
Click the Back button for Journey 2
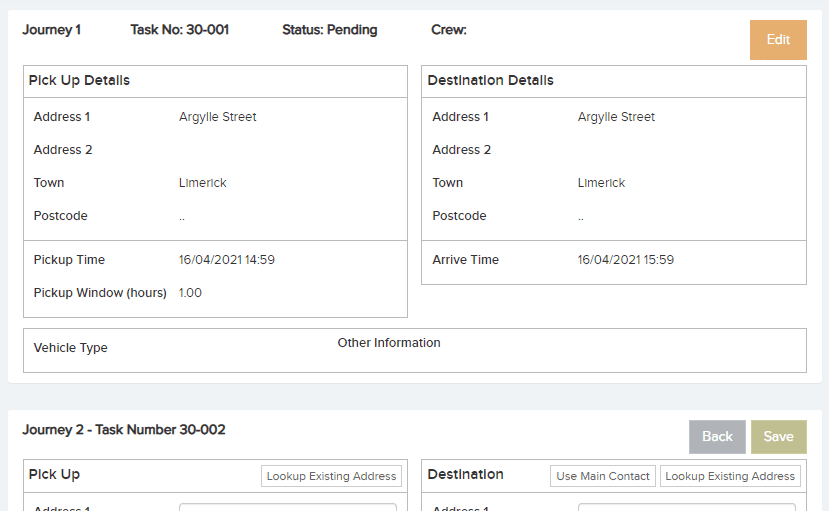pos(717,436)
